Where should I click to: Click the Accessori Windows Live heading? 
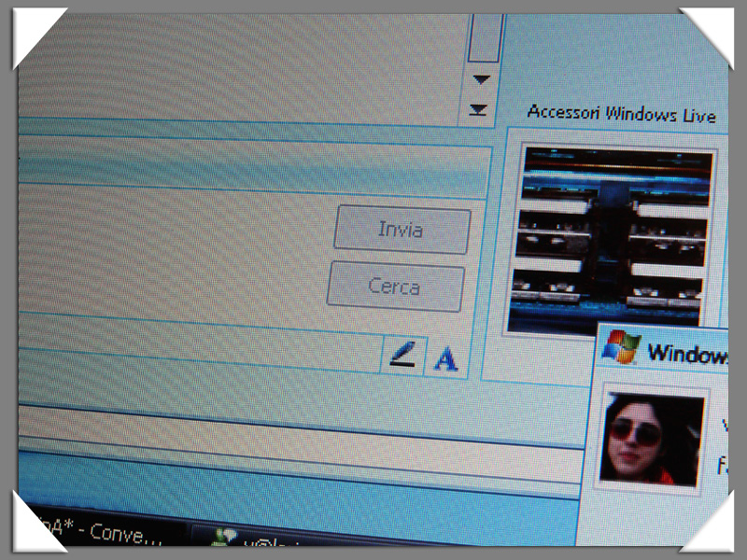click(621, 114)
